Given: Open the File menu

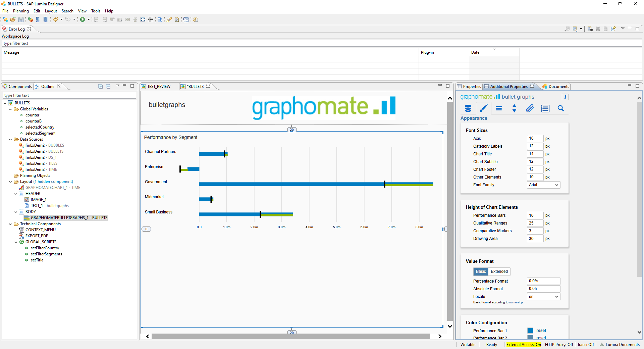Looking at the screenshot, I should 5,11.
